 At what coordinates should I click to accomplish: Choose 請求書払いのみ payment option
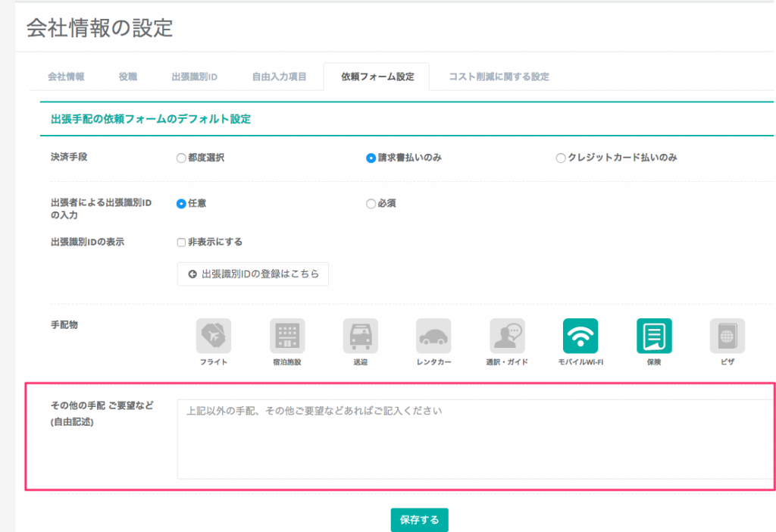(371, 158)
